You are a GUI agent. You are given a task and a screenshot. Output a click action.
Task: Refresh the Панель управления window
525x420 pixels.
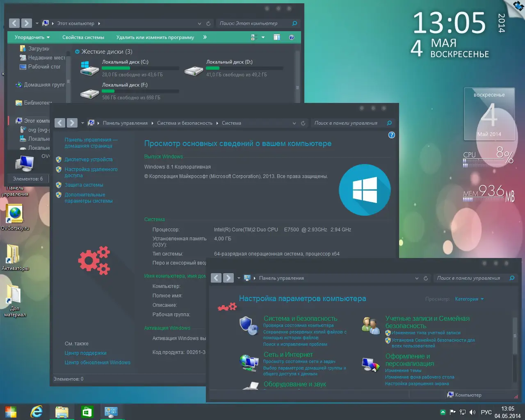(426, 278)
